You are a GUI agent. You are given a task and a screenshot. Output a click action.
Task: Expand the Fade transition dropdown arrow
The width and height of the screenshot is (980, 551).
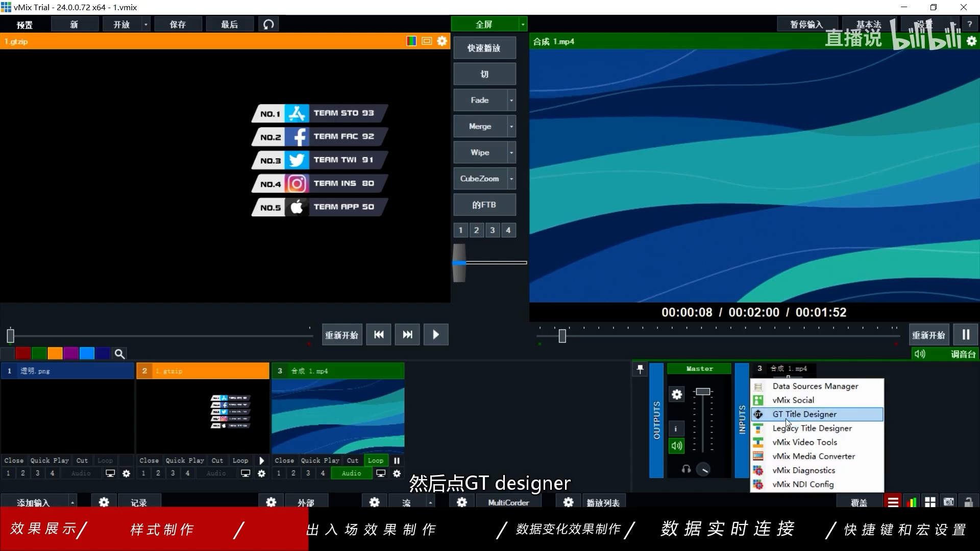click(x=511, y=101)
